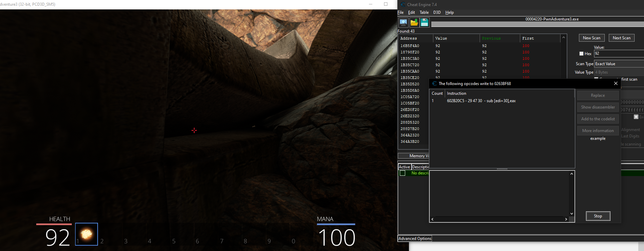Click the address list scroll-up arrow
The height and width of the screenshot is (251, 644).
563,37
